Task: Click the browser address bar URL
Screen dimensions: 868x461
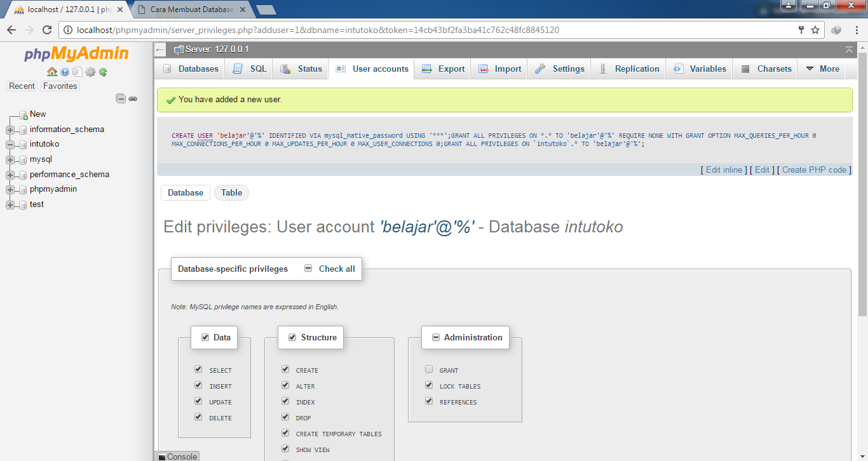Action: point(318,30)
